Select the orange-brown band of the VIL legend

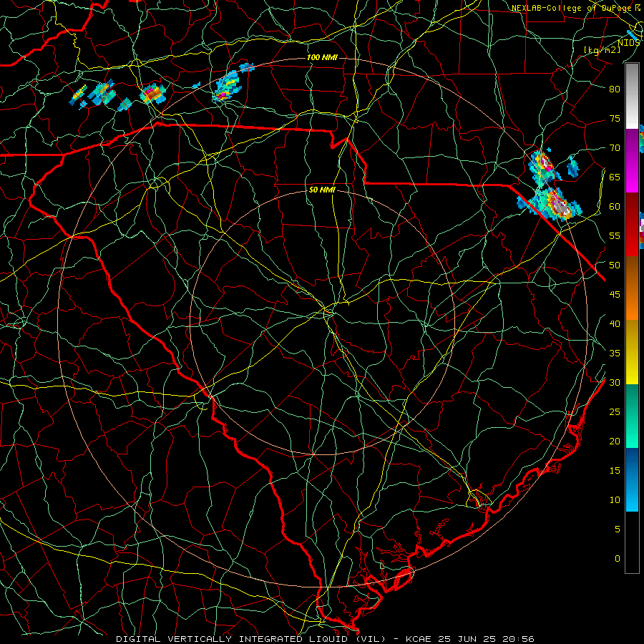point(632,288)
